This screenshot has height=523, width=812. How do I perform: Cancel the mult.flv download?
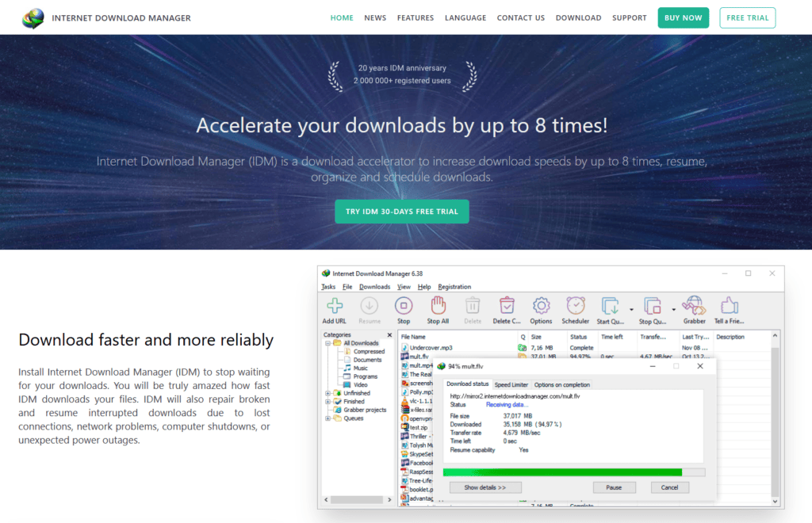tap(669, 487)
